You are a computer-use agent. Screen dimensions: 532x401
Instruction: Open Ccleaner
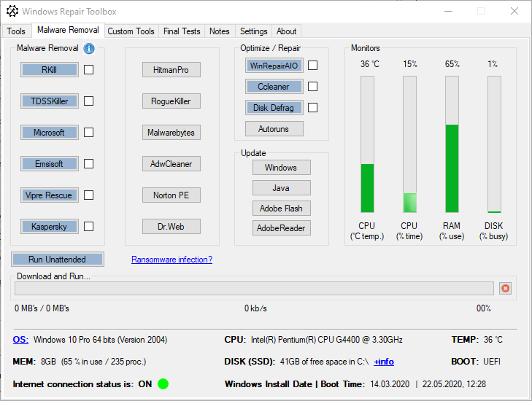tap(274, 87)
